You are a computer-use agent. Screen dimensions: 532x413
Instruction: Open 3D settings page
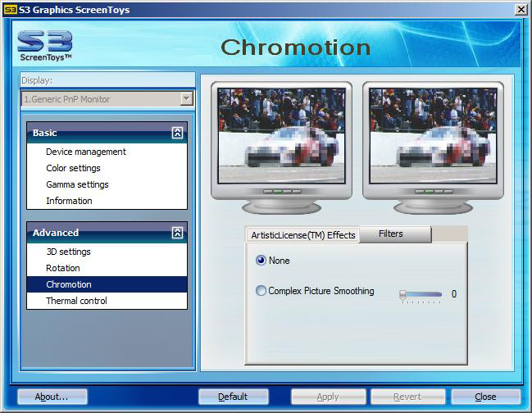68,252
